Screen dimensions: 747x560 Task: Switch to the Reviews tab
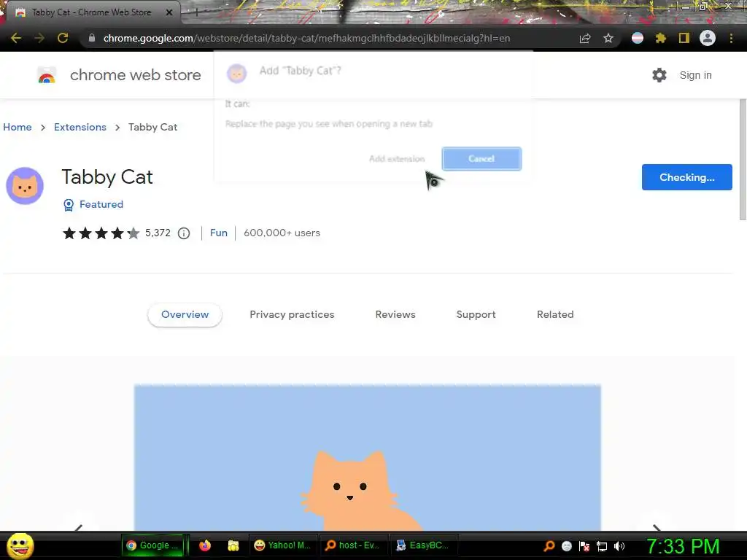pos(395,314)
